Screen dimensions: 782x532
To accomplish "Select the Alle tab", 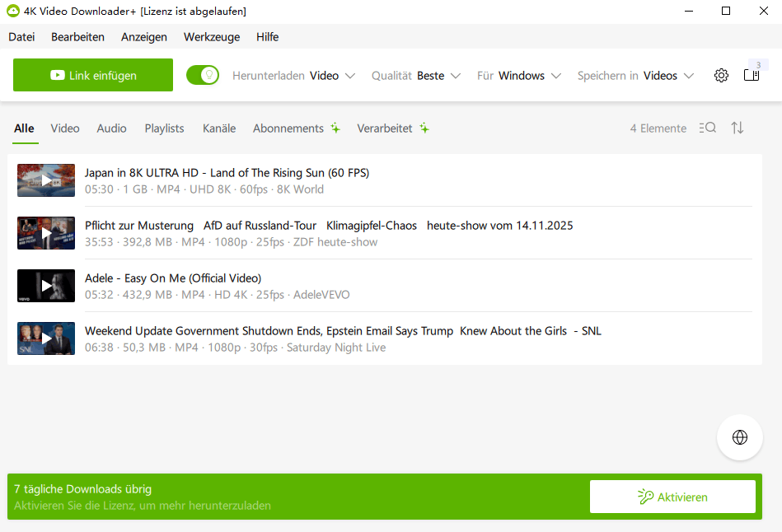I will pyautogui.click(x=24, y=128).
